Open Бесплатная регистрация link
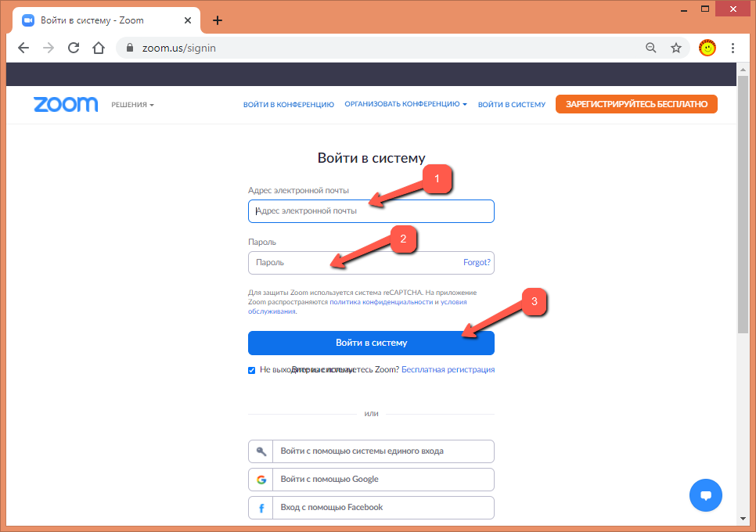 click(x=448, y=369)
